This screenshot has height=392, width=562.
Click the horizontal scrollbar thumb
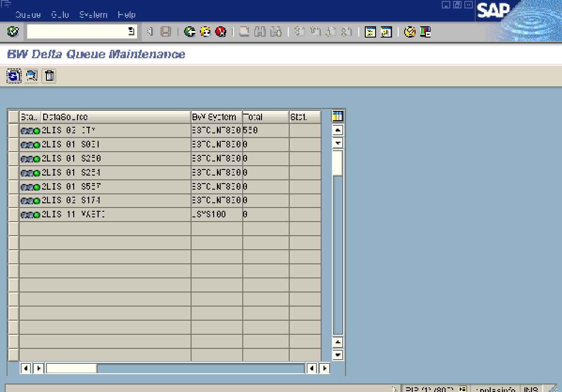click(x=71, y=369)
